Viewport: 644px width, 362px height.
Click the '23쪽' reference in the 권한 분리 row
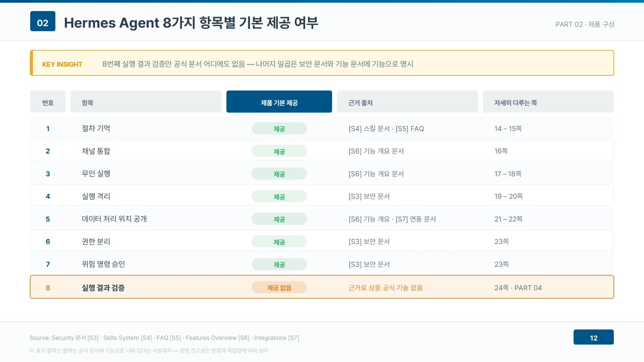(x=501, y=242)
